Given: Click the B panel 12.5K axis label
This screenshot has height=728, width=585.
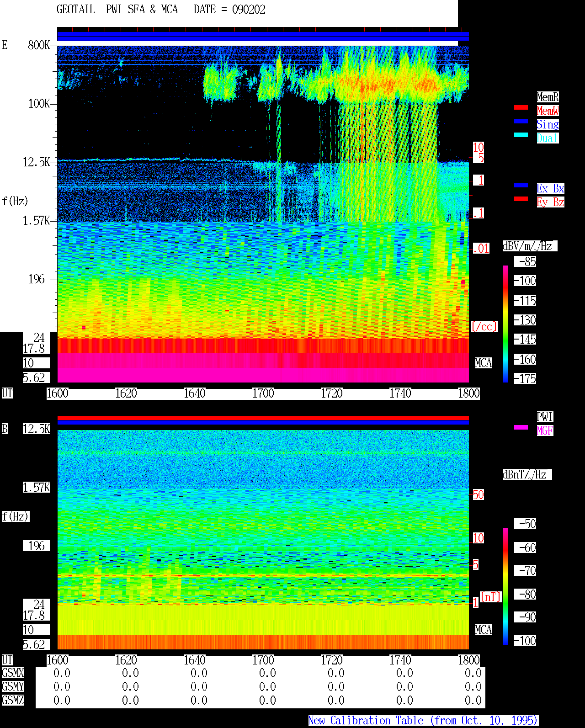Looking at the screenshot, I should pyautogui.click(x=37, y=429).
